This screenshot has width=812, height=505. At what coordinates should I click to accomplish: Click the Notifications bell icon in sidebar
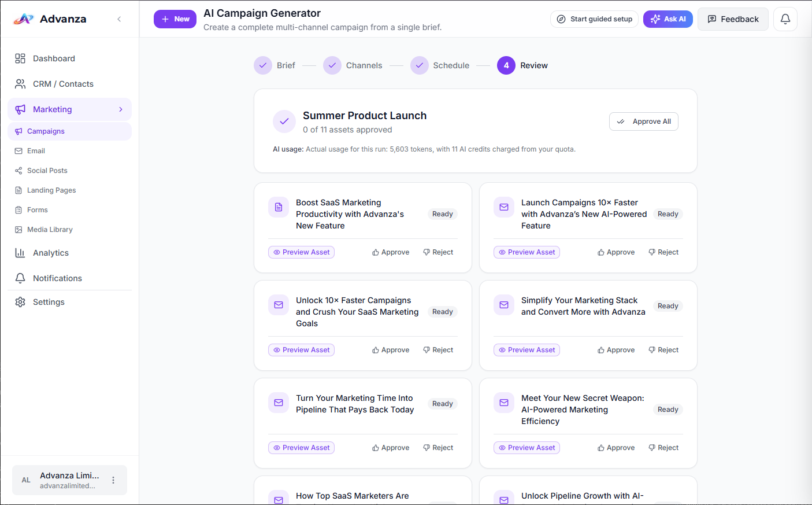click(20, 278)
